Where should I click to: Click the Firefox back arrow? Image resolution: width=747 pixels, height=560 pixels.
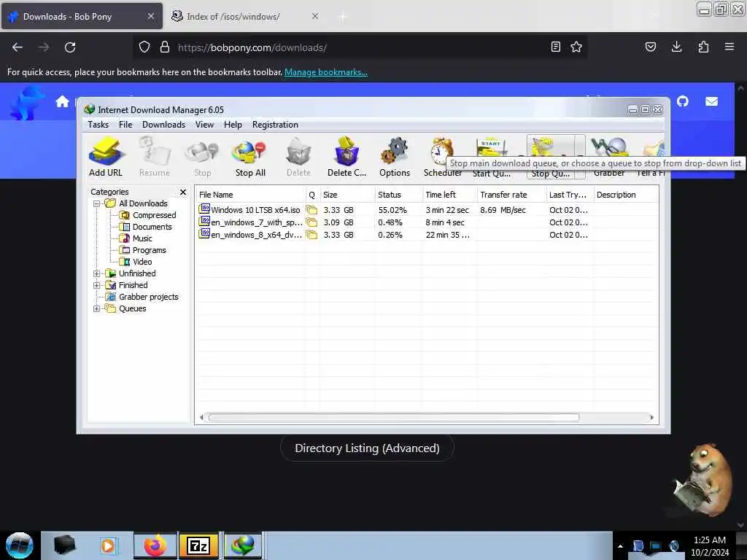[x=18, y=47]
